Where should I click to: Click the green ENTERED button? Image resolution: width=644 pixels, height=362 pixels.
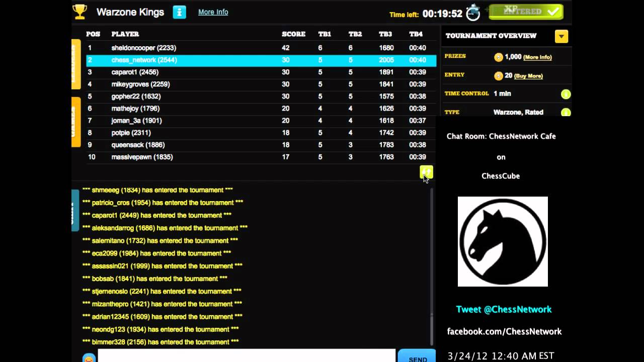(x=526, y=12)
